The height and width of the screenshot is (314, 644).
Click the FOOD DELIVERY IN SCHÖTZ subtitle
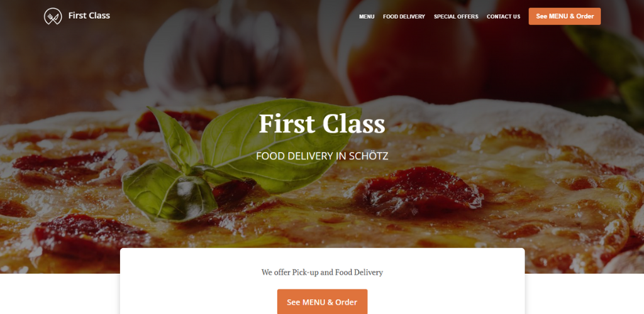(x=322, y=156)
